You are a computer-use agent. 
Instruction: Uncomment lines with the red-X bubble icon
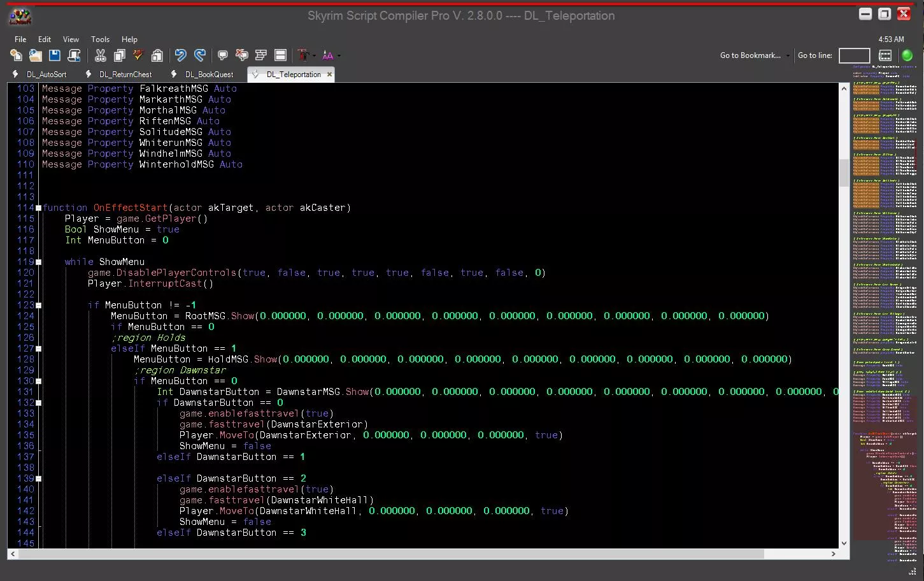[241, 55]
